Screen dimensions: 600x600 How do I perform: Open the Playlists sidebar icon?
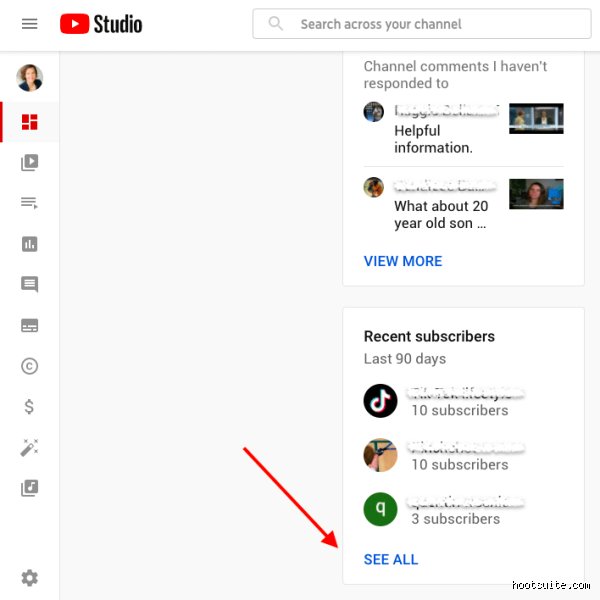[29, 203]
